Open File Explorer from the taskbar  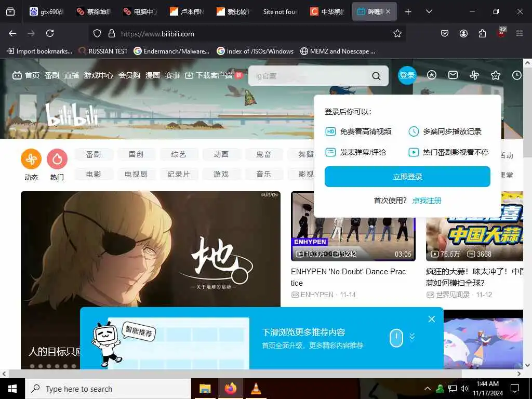pyautogui.click(x=205, y=389)
